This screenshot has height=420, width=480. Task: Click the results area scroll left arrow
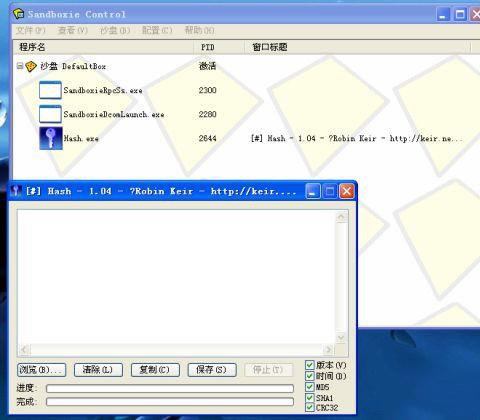(x=24, y=350)
